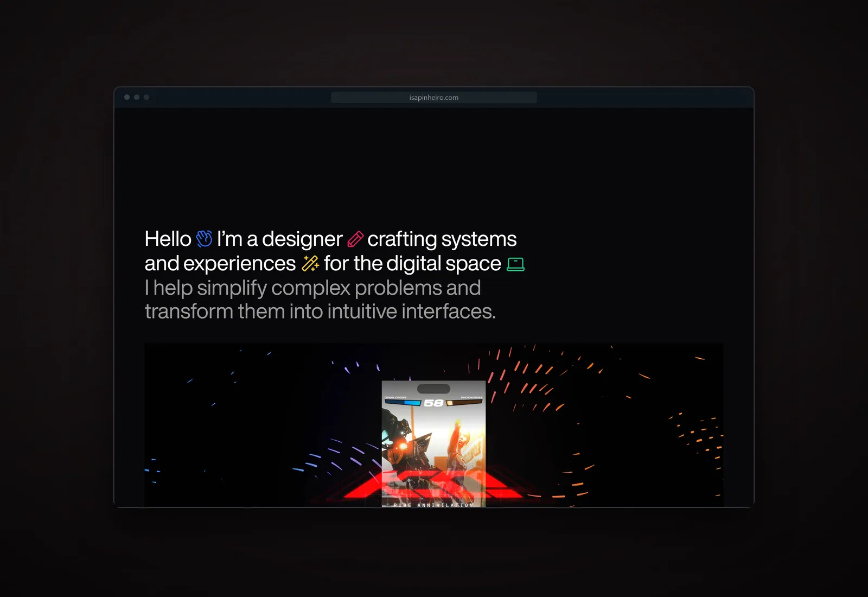Click the first window dot in title bar
This screenshot has width=868, height=597.
point(127,97)
